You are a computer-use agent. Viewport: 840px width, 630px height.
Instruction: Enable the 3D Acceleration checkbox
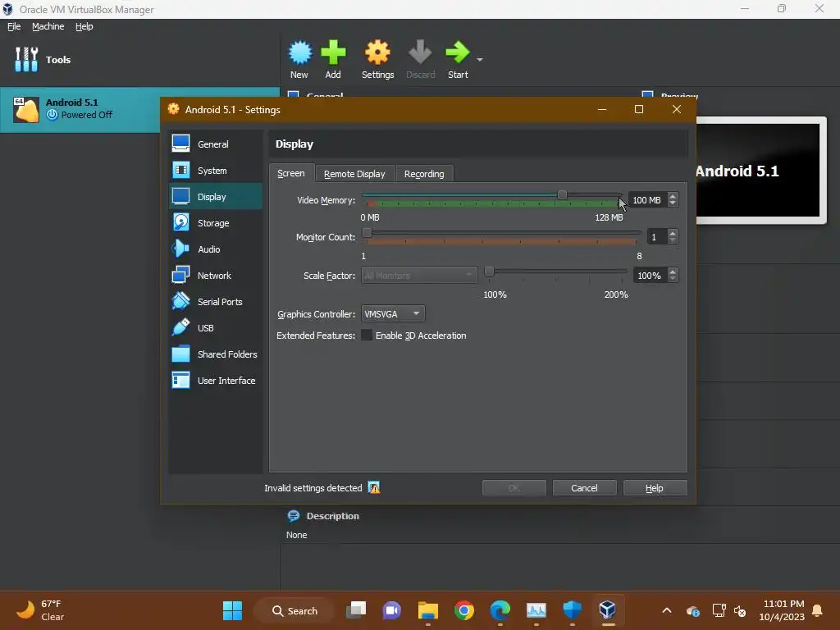pyautogui.click(x=367, y=336)
